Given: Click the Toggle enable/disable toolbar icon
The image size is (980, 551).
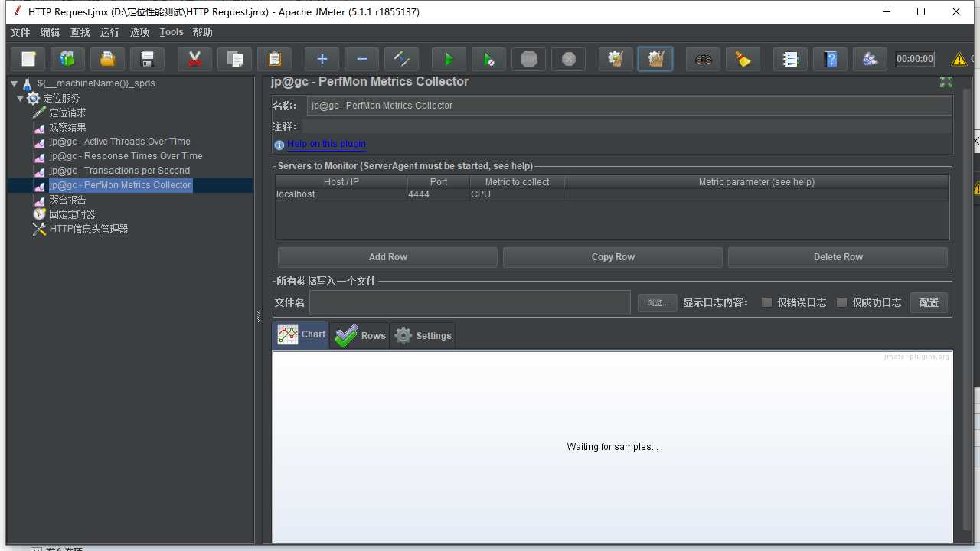Looking at the screenshot, I should coord(402,59).
